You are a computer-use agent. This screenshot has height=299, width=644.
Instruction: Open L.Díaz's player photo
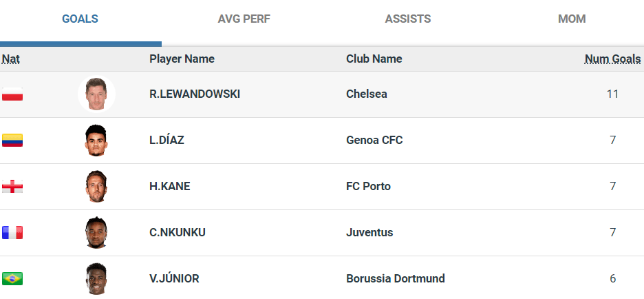pos(96,141)
